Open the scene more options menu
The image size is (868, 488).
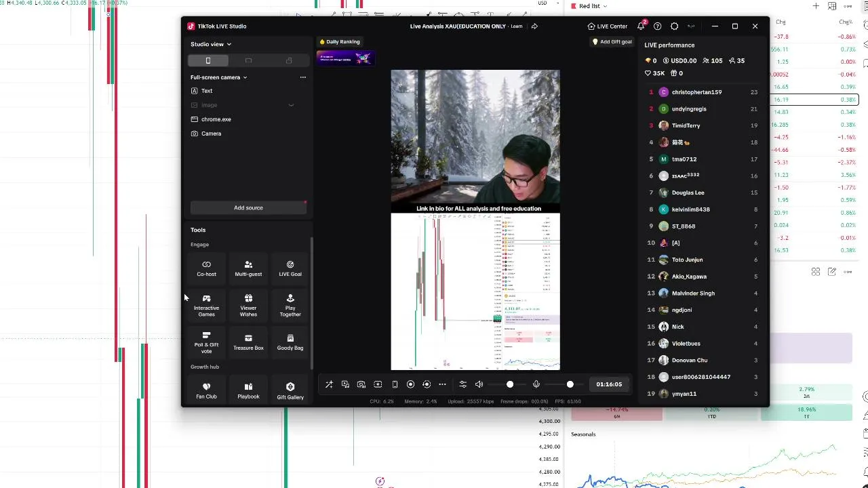pos(303,77)
